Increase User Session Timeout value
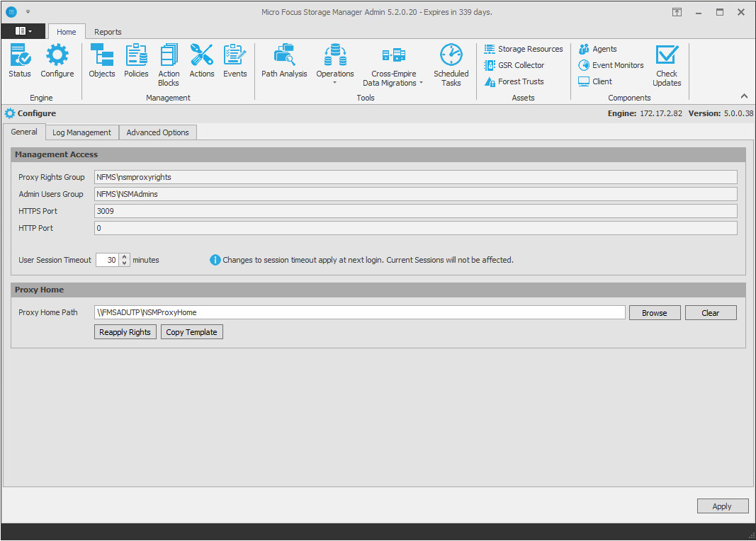The height and width of the screenshot is (541, 756). (125, 256)
